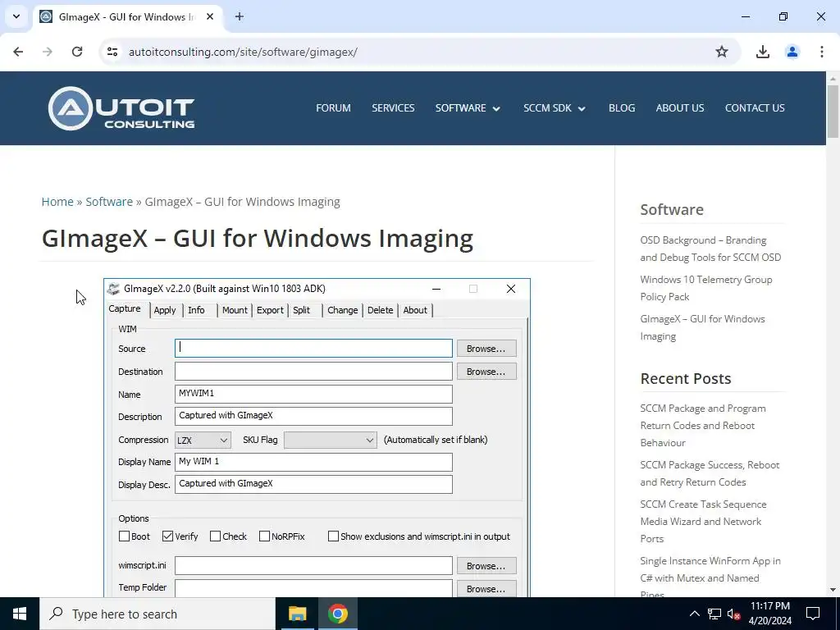Bookmark this page with star icon

pos(722,52)
